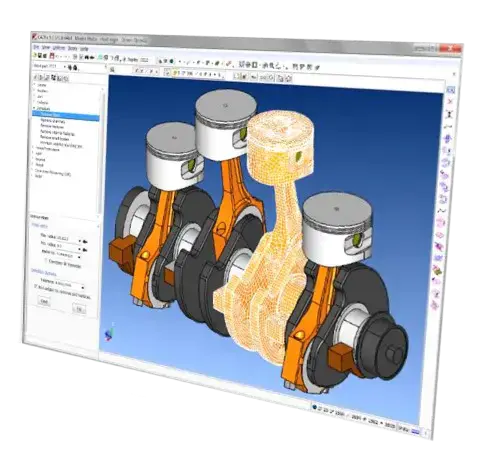Click the pick arrow icon beside Max. value
The height and width of the screenshot is (469, 483).
pyautogui.click(x=85, y=250)
